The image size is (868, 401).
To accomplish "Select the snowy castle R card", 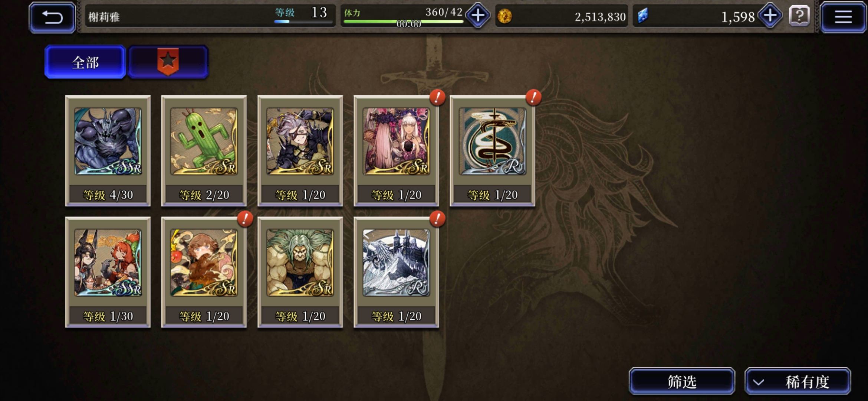I will 396,272.
